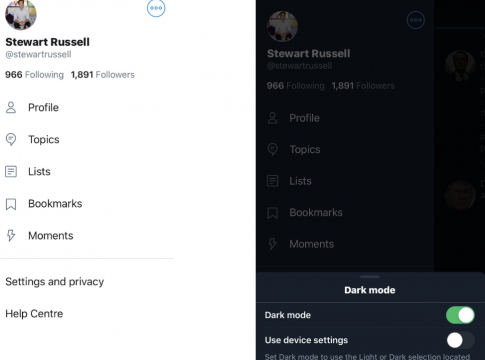
Task: Click the three-dot accounts icon on dark panel
Action: click(416, 20)
